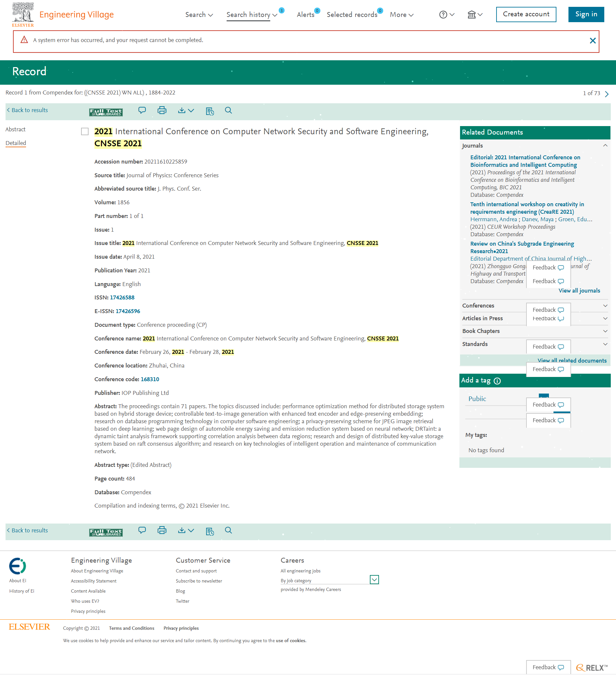Click Create account button
The image size is (616, 677).
coord(526,14)
